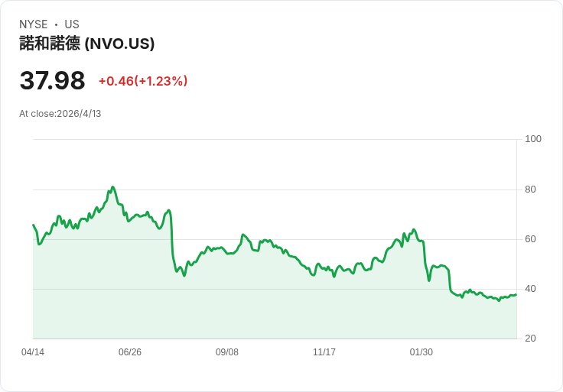Click the 100 value on the y-axis
This screenshot has width=563, height=392.
click(533, 139)
